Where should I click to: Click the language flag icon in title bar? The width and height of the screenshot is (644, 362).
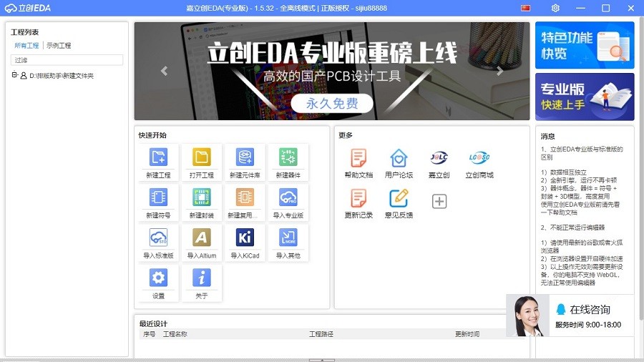(525, 8)
